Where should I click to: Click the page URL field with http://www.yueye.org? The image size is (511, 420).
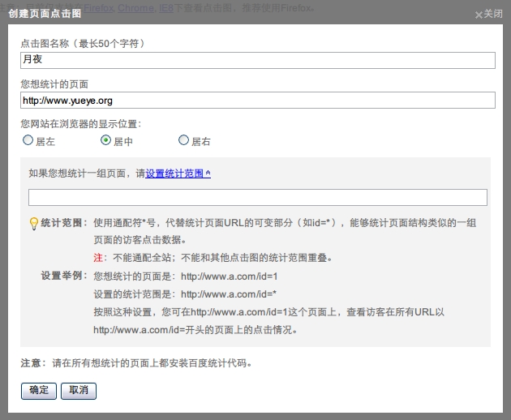[x=258, y=101]
